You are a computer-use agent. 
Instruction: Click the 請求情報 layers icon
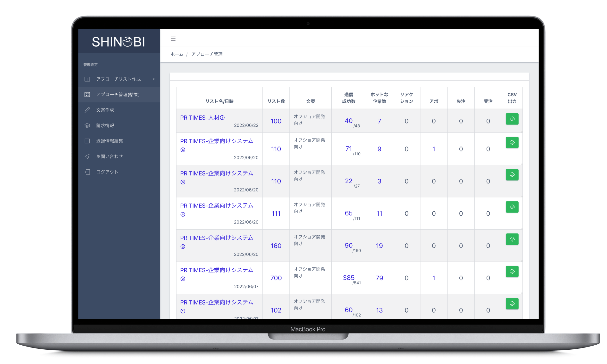pyautogui.click(x=87, y=125)
